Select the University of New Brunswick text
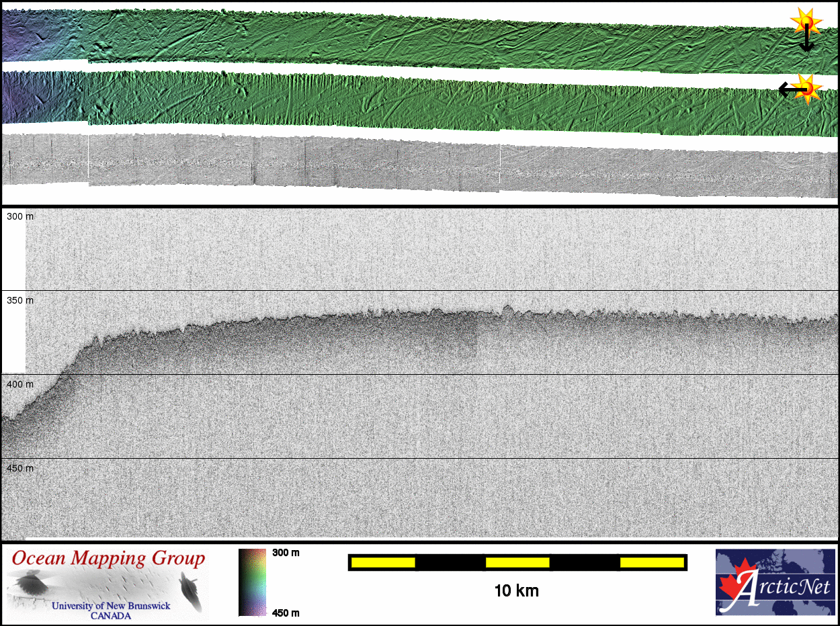This screenshot has height=626, width=840. (x=111, y=606)
